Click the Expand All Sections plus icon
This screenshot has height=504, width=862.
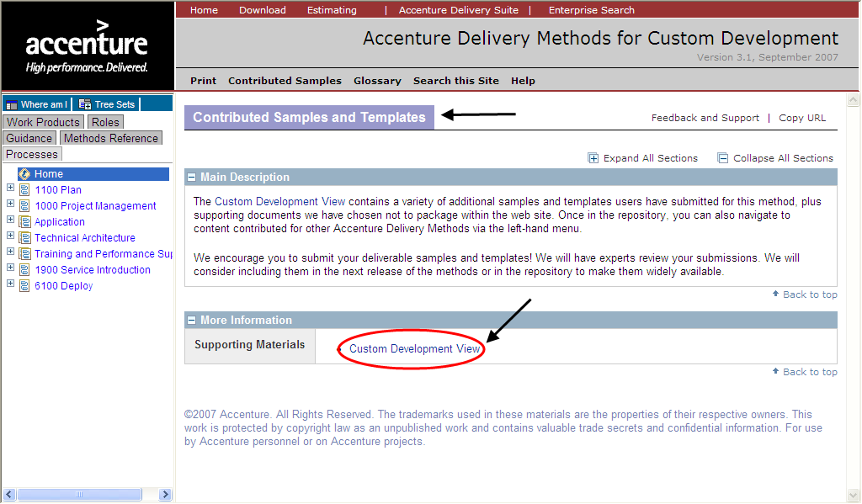(593, 158)
